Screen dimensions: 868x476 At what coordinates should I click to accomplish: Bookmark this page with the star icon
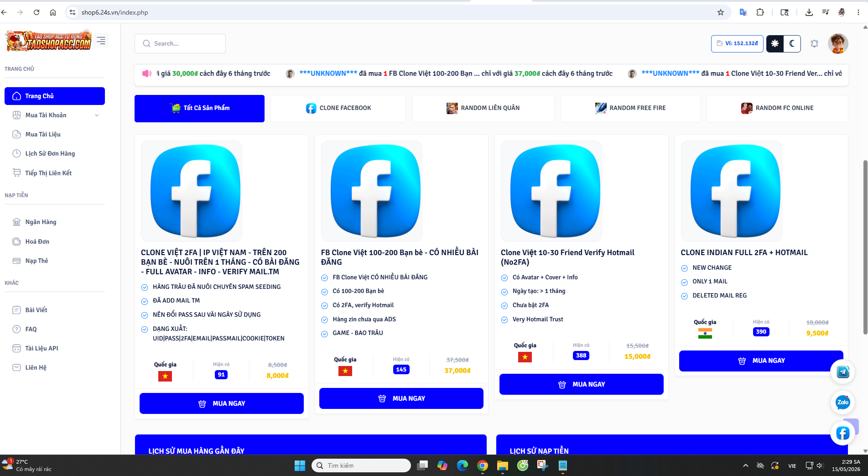tap(721, 12)
